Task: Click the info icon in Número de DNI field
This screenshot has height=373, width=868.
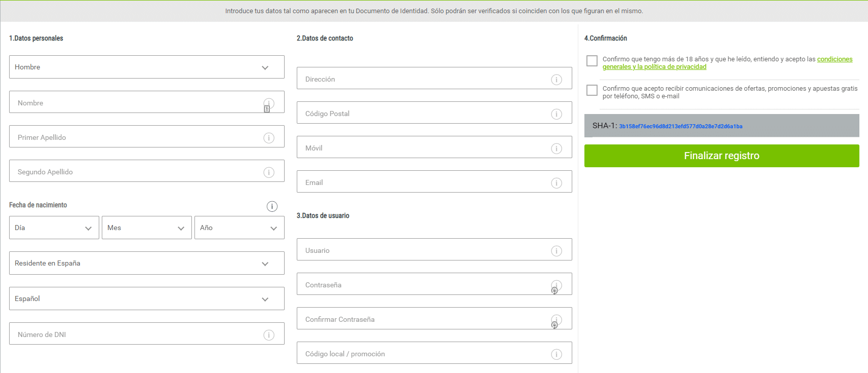Action: tap(269, 335)
